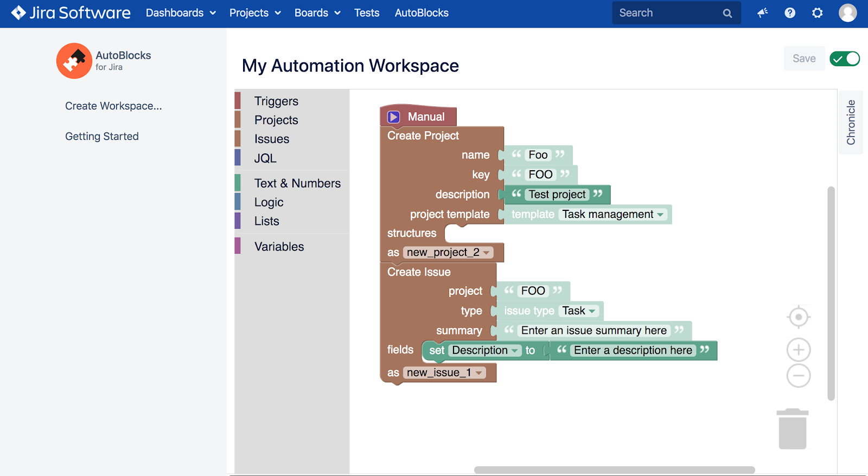This screenshot has width=868, height=476.
Task: Open the Boards dropdown menu
Action: [x=317, y=13]
